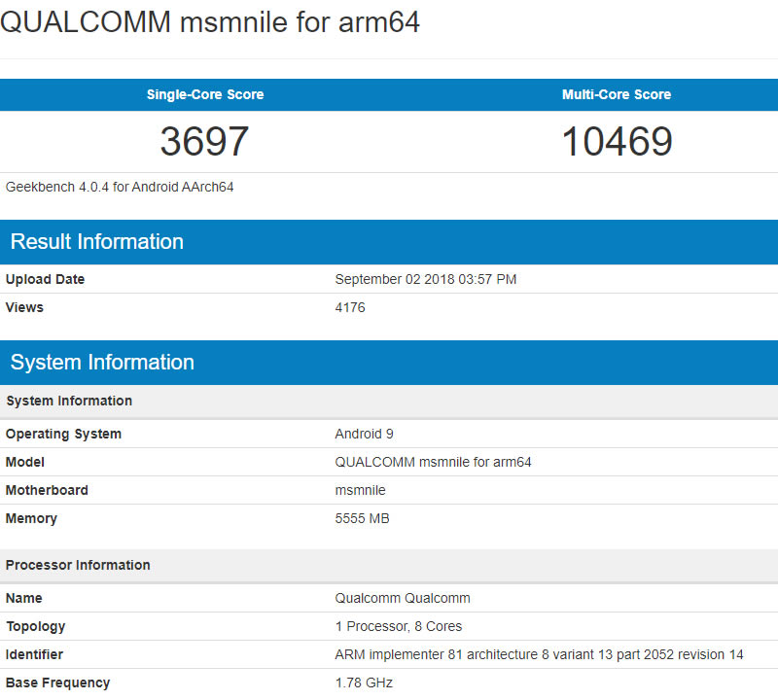Click the multi-core score value 10469

(617, 142)
